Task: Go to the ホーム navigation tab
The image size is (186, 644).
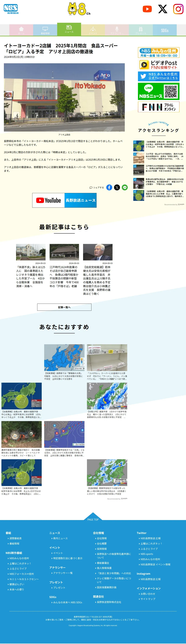Action: (x=21, y=30)
